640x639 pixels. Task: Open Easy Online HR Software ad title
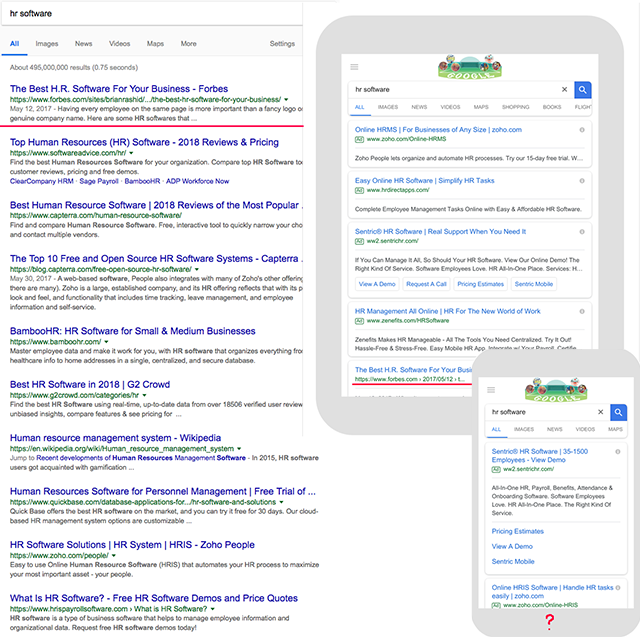[424, 181]
